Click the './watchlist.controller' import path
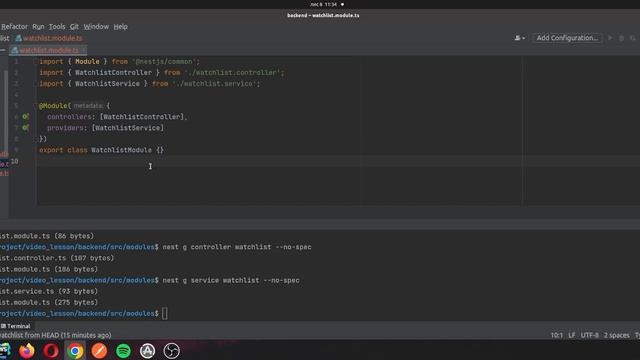 tap(234, 73)
